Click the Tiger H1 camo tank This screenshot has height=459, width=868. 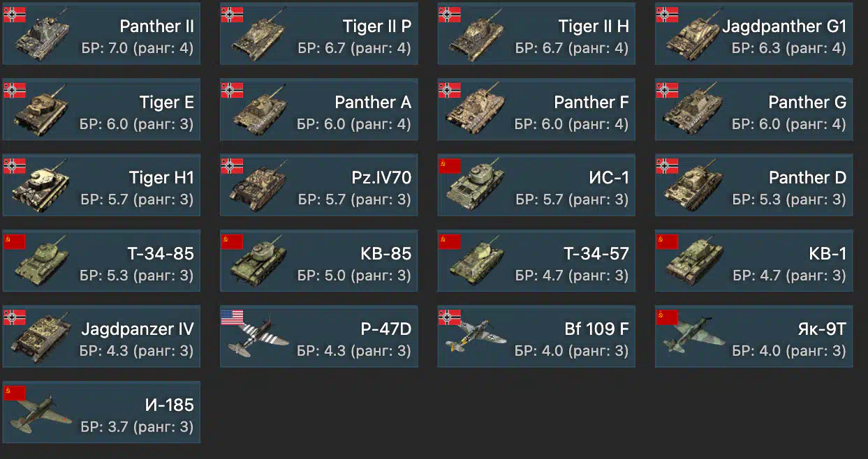[x=41, y=185]
